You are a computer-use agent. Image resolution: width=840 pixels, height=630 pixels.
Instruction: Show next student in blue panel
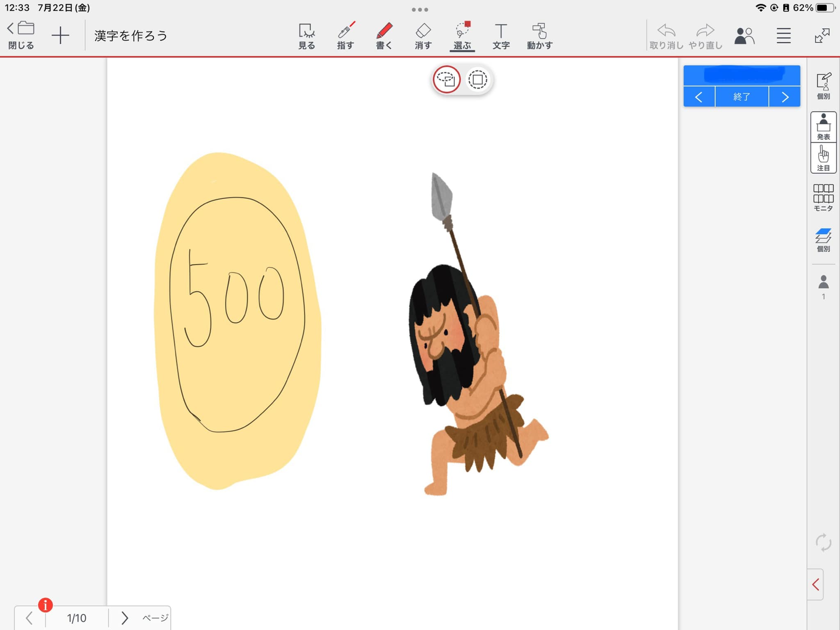(x=785, y=97)
